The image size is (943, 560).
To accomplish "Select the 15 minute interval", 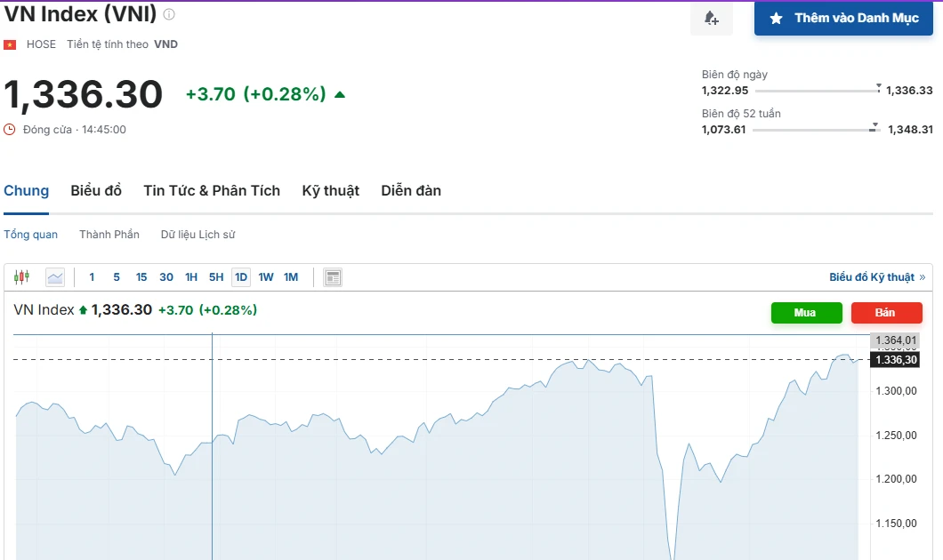I will point(141,277).
